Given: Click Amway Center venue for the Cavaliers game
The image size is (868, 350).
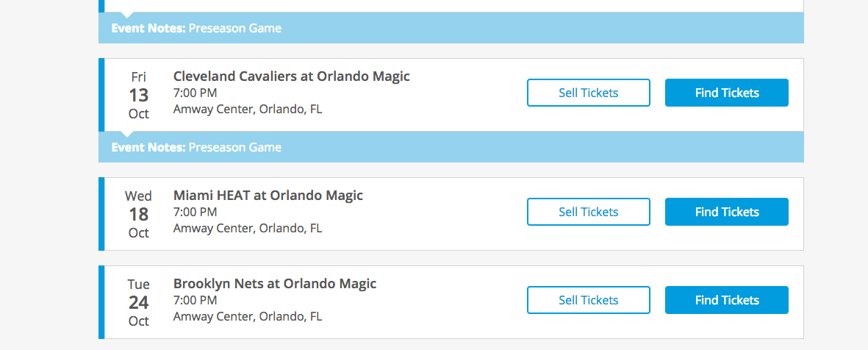Looking at the screenshot, I should [247, 110].
